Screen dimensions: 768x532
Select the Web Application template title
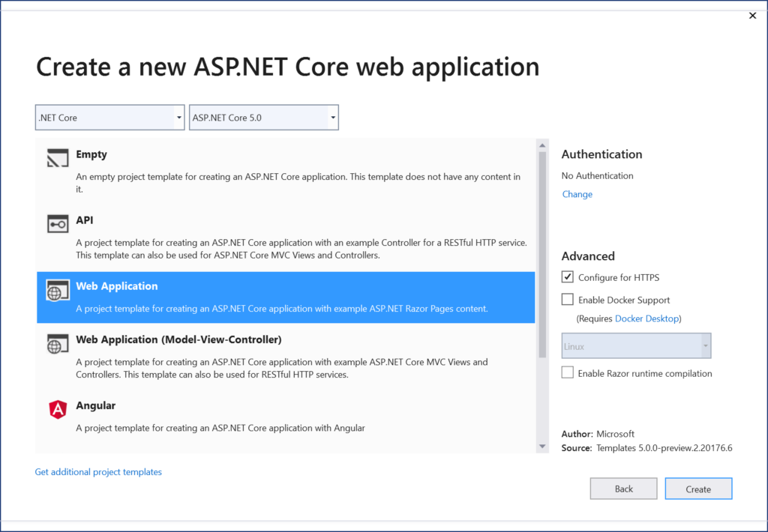coord(116,286)
